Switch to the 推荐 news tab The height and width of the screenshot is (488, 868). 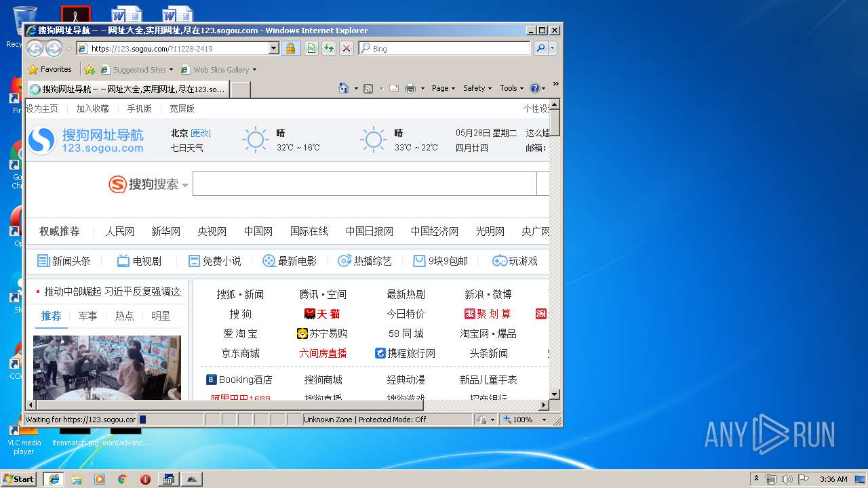click(x=51, y=316)
